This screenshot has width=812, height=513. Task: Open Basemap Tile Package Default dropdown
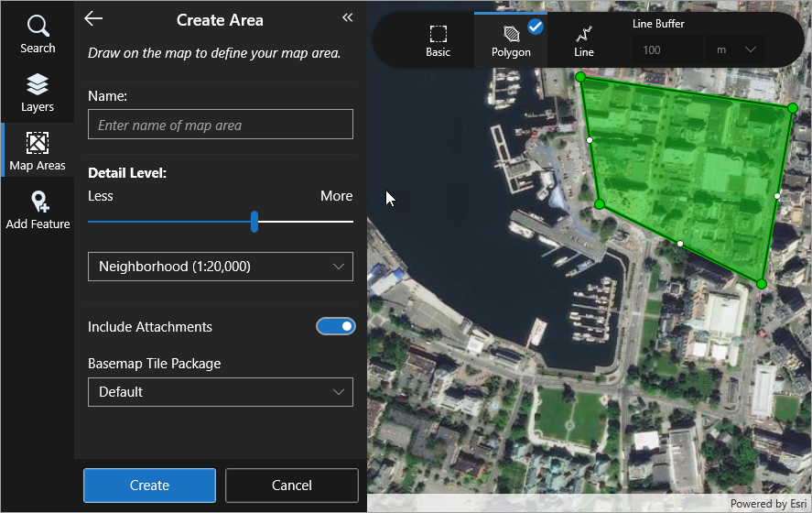221,392
